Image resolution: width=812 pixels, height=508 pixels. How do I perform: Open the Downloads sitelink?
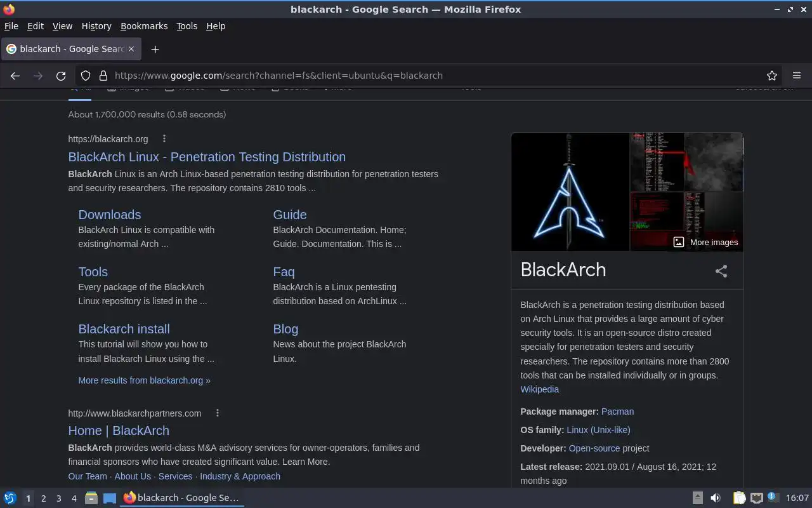(110, 215)
